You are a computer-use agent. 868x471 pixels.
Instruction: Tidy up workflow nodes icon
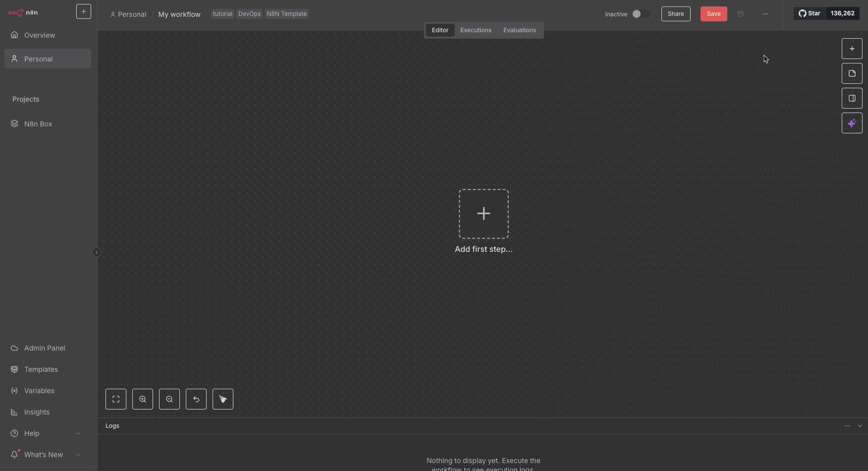223,399
